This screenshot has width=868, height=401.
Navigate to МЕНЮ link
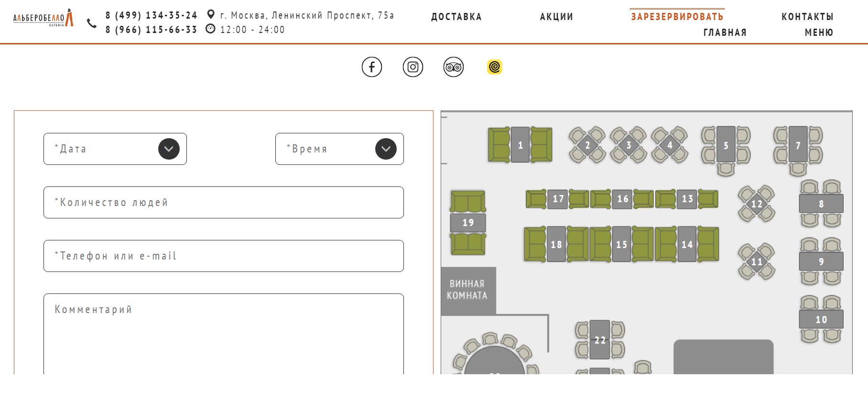click(819, 33)
